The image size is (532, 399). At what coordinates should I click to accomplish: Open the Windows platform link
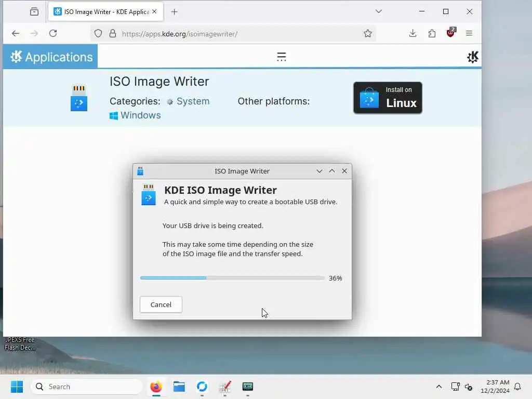pyautogui.click(x=135, y=115)
